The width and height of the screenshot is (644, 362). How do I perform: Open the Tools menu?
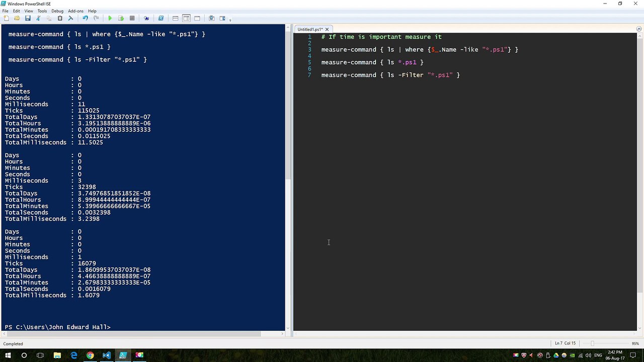pos(42,11)
